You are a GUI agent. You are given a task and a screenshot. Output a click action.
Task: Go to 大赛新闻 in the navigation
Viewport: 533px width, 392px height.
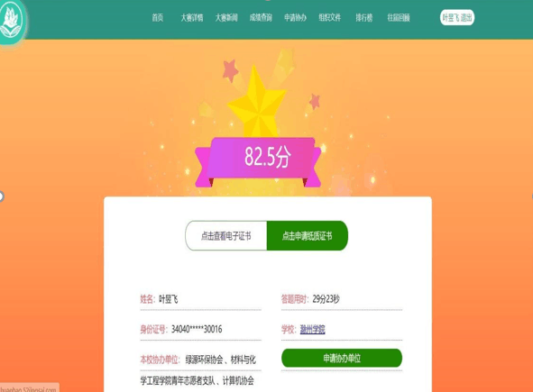pos(226,18)
